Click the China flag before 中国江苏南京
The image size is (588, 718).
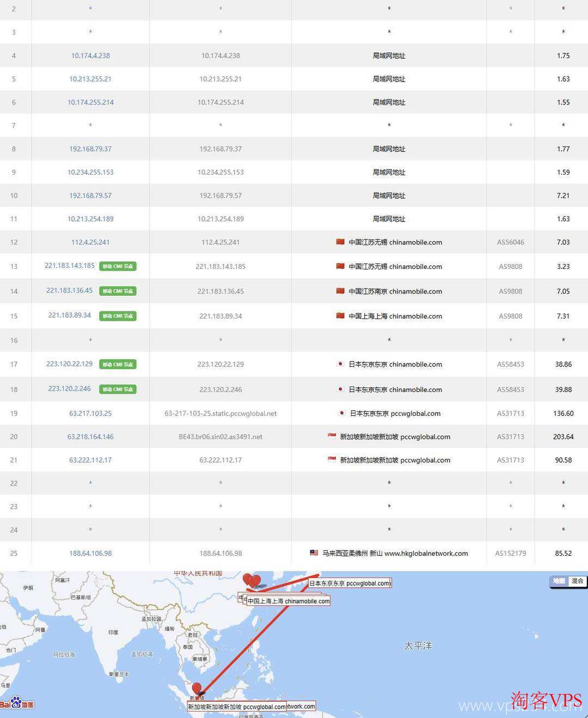coord(340,291)
